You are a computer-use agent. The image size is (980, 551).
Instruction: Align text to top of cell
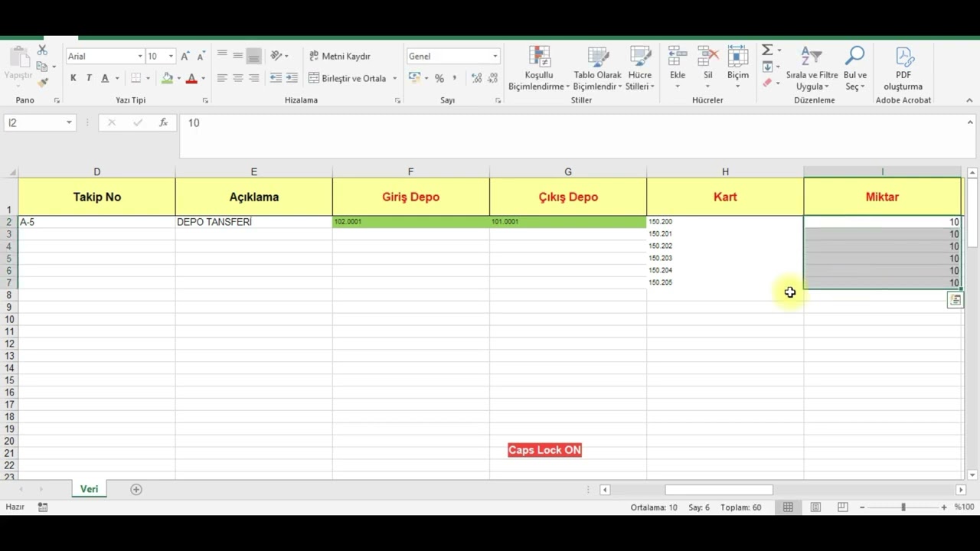[x=222, y=55]
